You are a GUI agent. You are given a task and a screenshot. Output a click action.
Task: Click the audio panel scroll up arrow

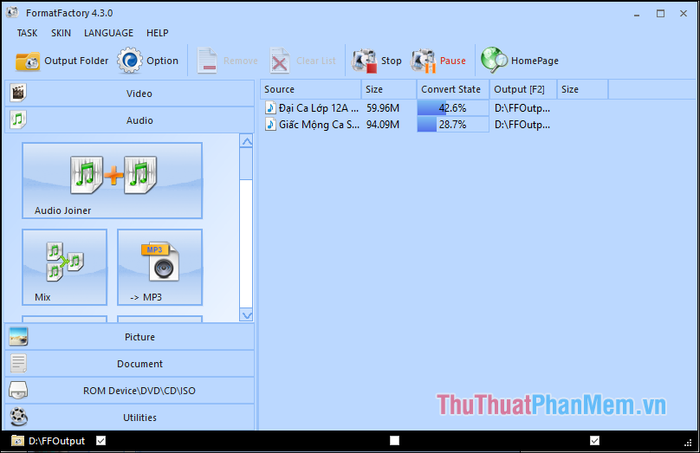pyautogui.click(x=246, y=141)
